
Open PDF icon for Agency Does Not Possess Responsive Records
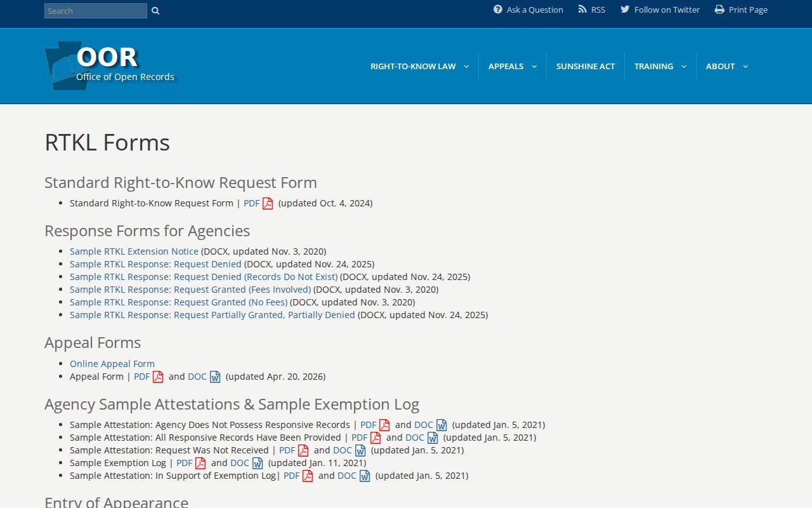pyautogui.click(x=384, y=425)
